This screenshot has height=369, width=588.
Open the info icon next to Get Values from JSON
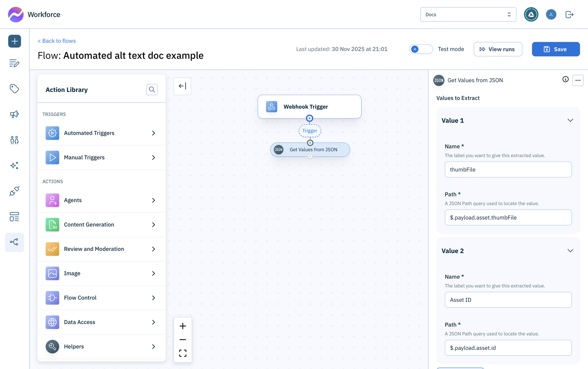(565, 80)
